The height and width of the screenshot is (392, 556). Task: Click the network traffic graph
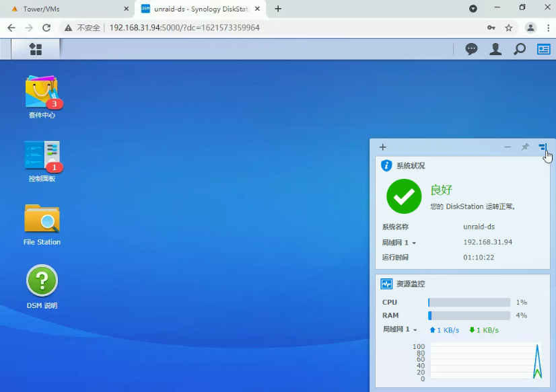(x=486, y=361)
